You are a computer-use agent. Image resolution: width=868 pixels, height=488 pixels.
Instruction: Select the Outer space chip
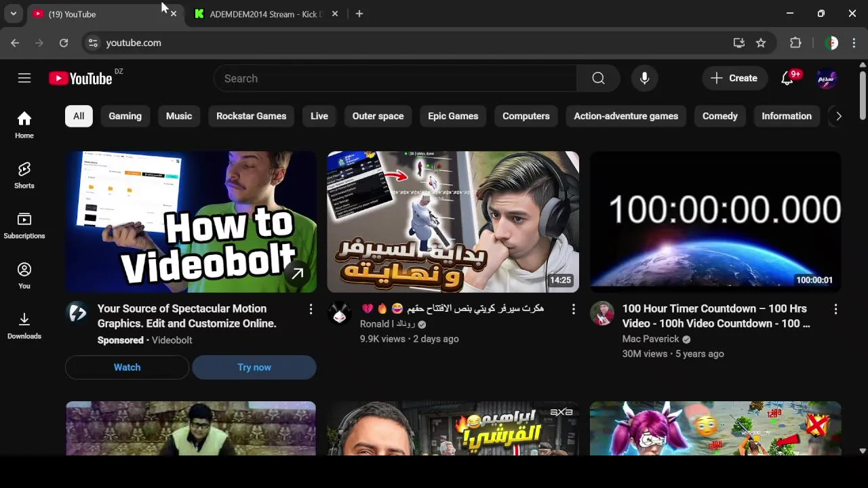pyautogui.click(x=378, y=116)
